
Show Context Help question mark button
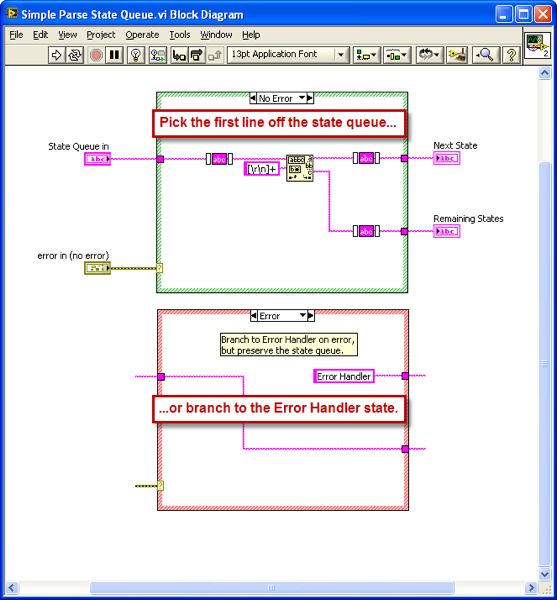511,55
